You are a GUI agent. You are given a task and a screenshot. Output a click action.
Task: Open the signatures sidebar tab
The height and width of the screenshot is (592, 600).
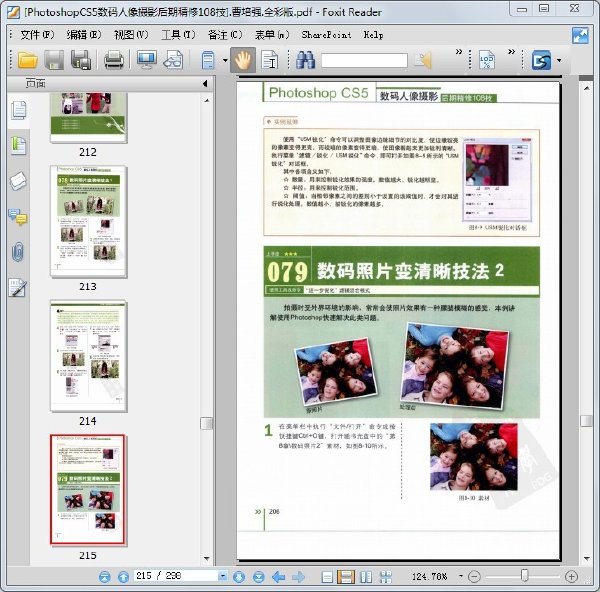coord(18,287)
